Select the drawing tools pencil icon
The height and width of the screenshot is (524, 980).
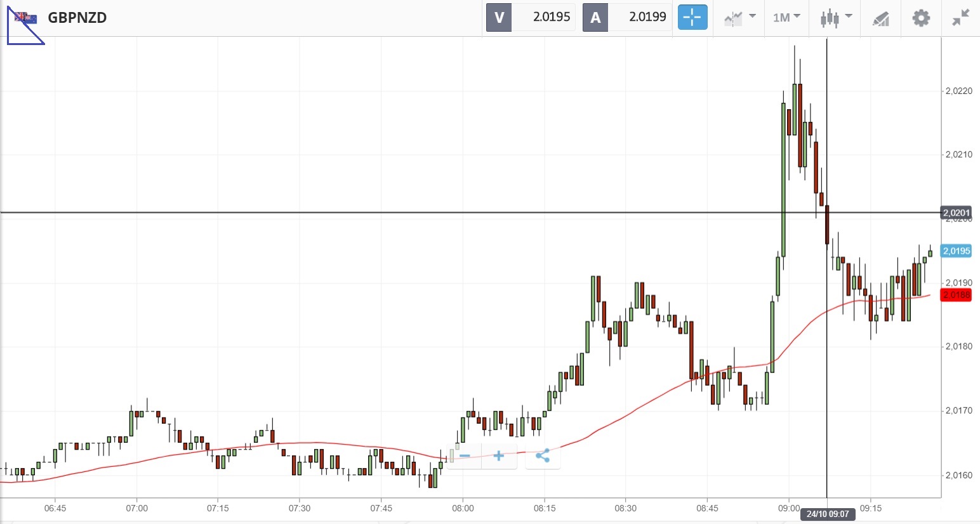[880, 18]
